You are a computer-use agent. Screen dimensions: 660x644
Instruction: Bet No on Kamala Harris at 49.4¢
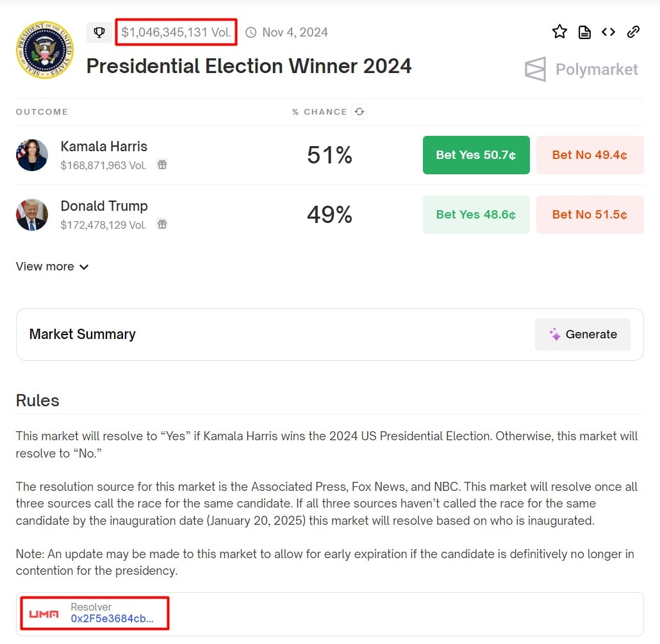click(x=590, y=155)
